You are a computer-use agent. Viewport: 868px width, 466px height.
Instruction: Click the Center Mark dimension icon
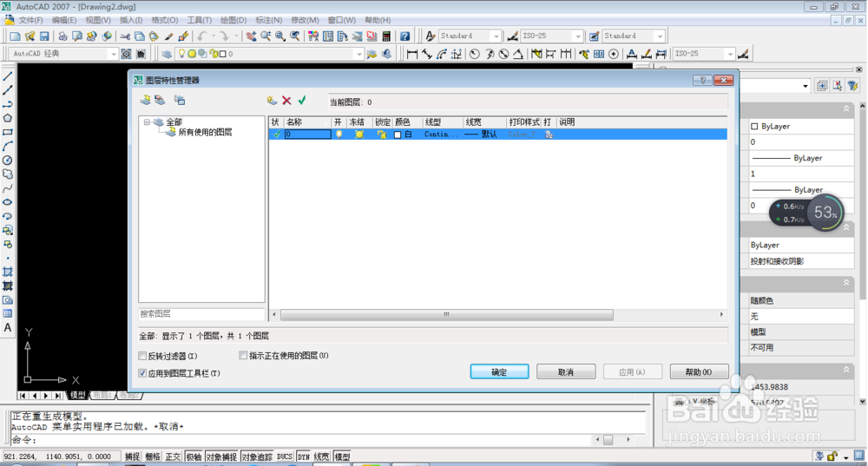[x=614, y=54]
